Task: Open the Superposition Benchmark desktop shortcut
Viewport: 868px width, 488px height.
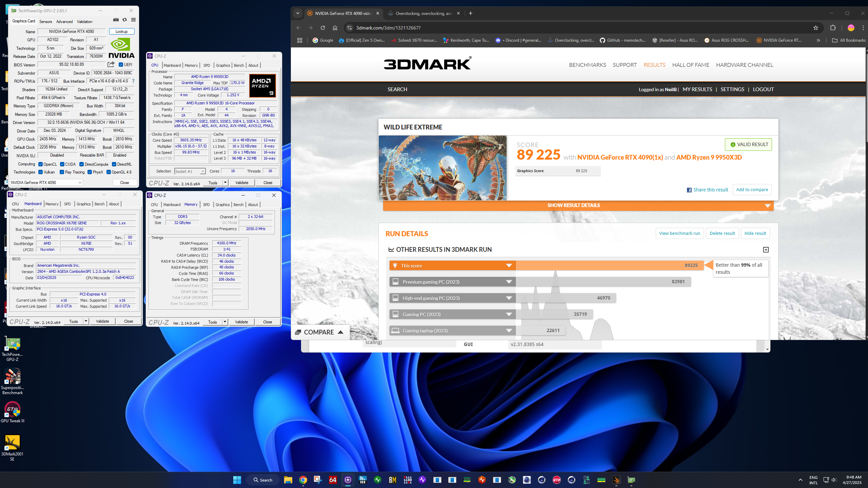Action: (13, 382)
